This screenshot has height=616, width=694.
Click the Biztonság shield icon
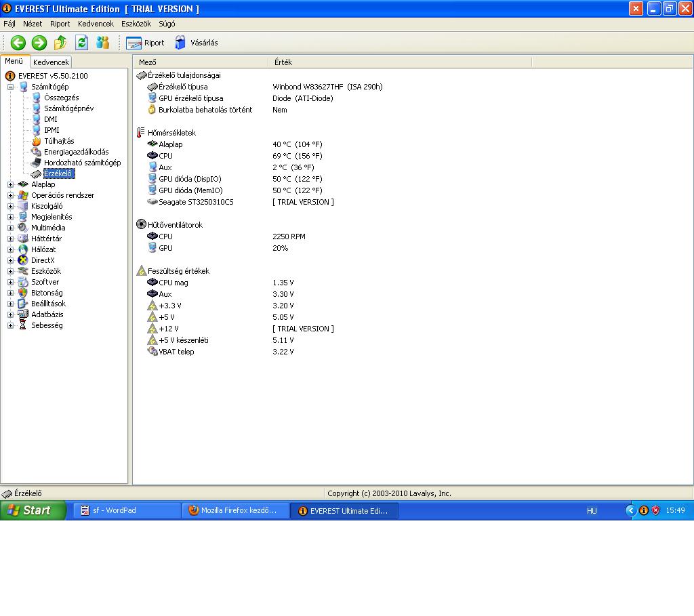(x=22, y=293)
